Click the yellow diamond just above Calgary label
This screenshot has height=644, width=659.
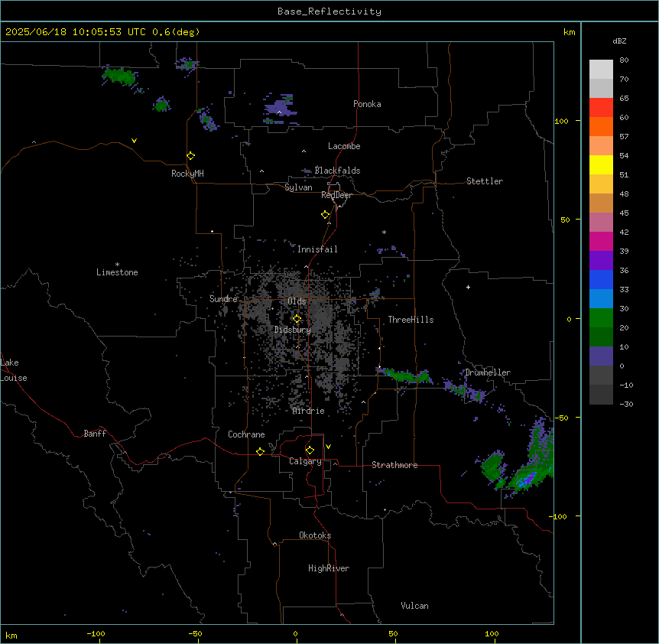[310, 450]
